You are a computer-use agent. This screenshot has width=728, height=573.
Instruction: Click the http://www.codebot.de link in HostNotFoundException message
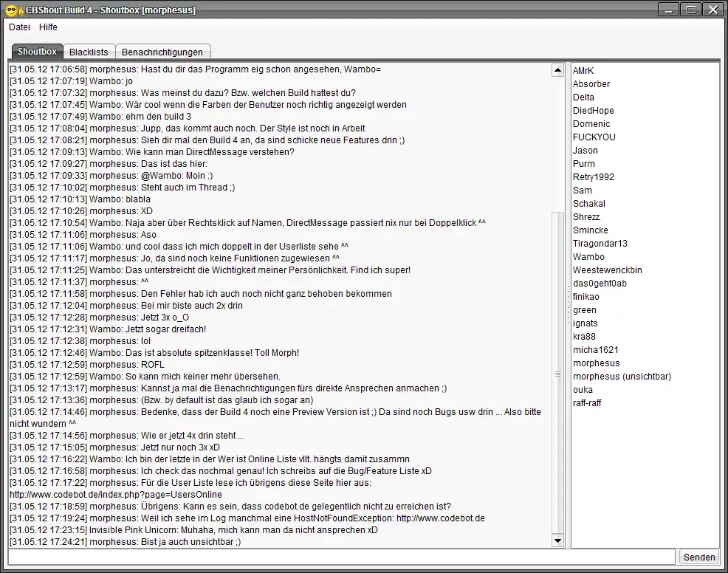[441, 518]
